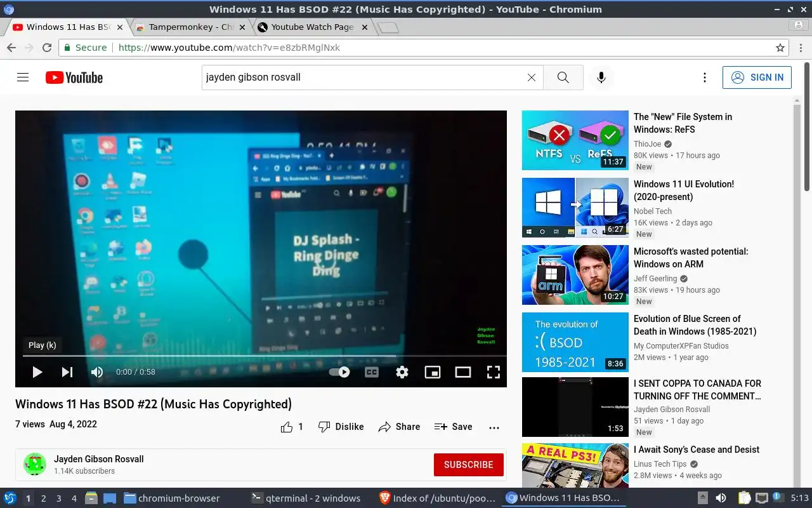This screenshot has height=508, width=812.
Task: Start voice search with microphone
Action: click(x=601, y=77)
